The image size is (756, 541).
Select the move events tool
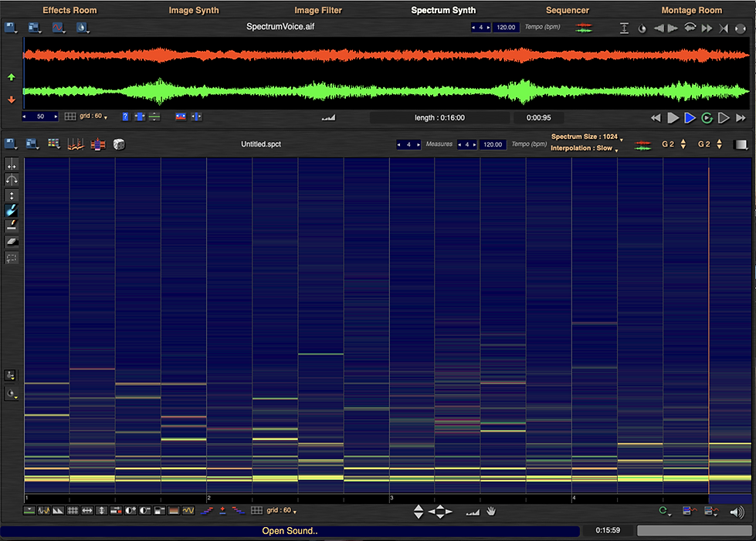point(12,164)
